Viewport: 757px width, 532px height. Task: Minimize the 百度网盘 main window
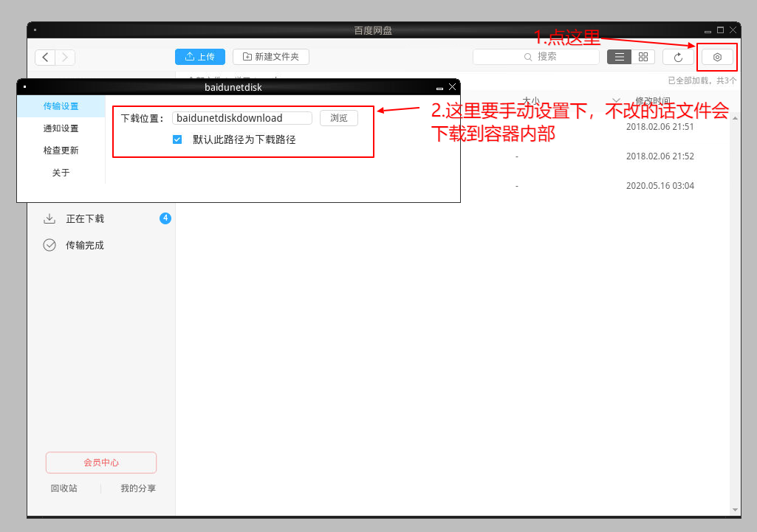pyautogui.click(x=708, y=31)
